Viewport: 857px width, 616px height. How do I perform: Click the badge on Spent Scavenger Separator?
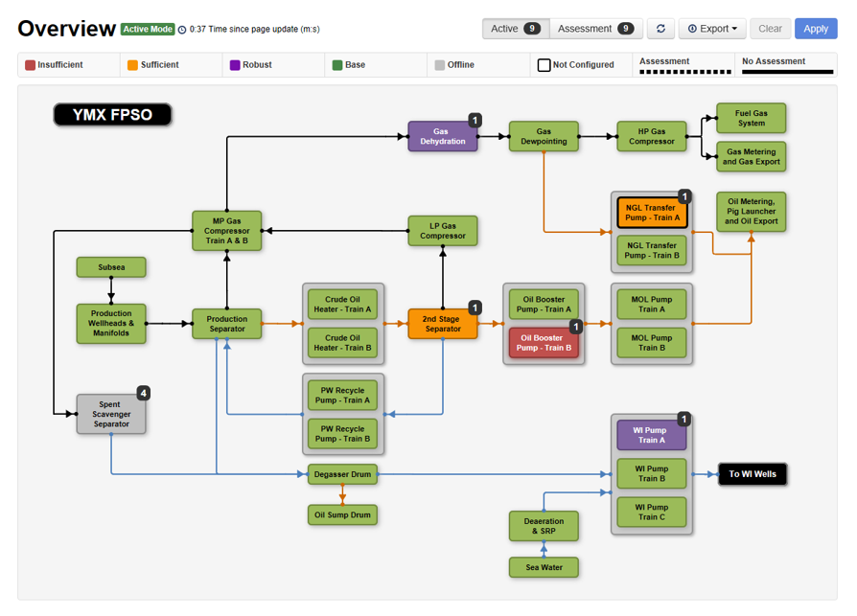pyautogui.click(x=143, y=393)
